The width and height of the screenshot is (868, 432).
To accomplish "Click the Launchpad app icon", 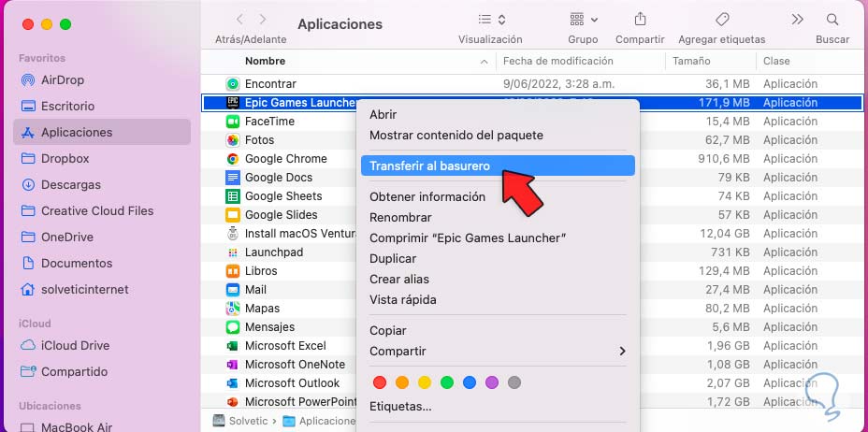I will (x=233, y=252).
